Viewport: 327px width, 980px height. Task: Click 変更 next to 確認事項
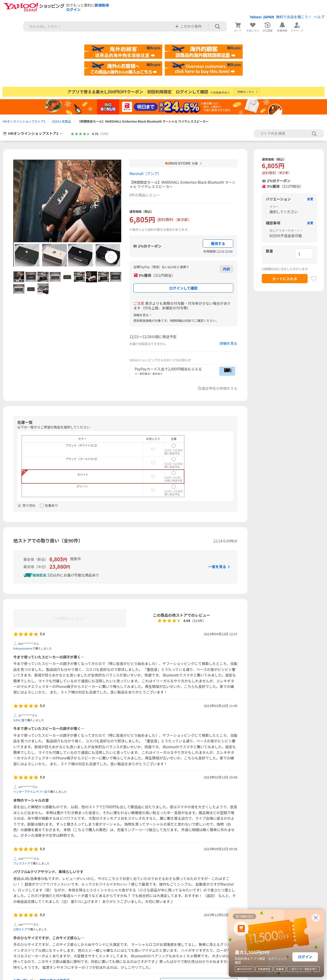click(310, 223)
